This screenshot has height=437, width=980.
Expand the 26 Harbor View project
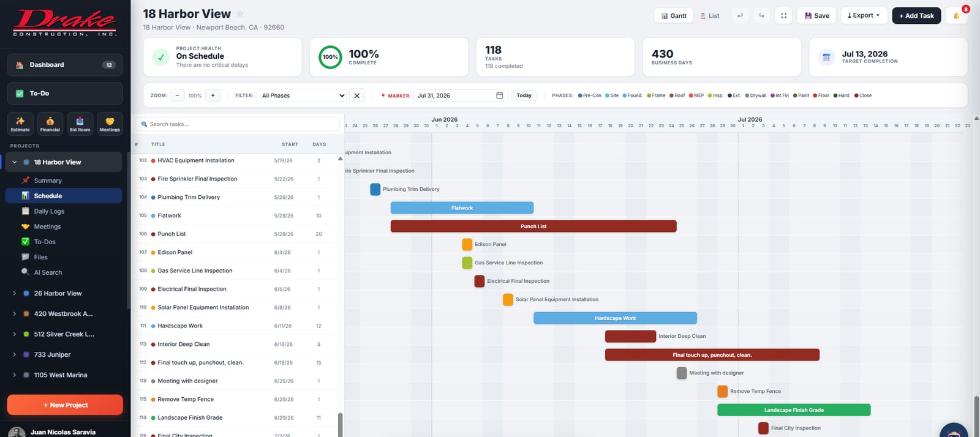pos(14,293)
